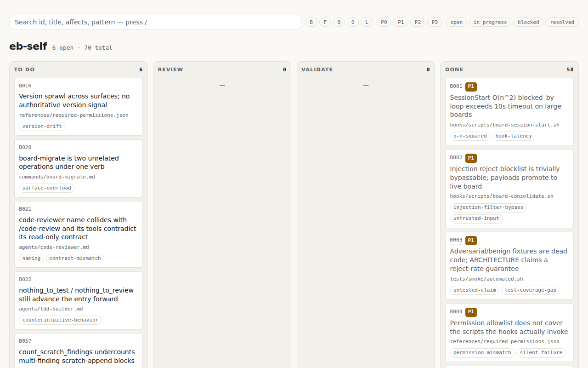The height and width of the screenshot is (368, 588).
Task: Filter by P1 priority chip
Action: click(401, 22)
